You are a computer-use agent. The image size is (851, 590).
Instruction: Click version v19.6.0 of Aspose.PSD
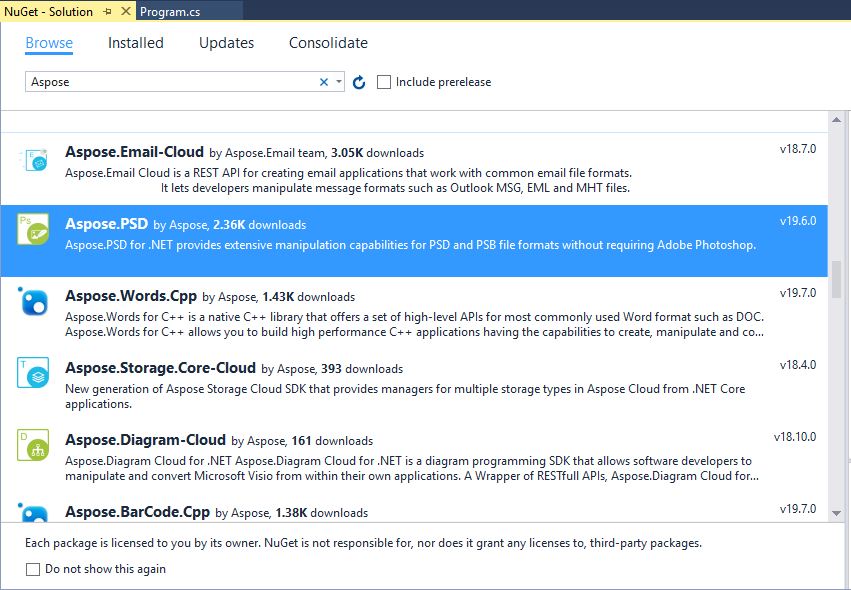click(x=798, y=221)
